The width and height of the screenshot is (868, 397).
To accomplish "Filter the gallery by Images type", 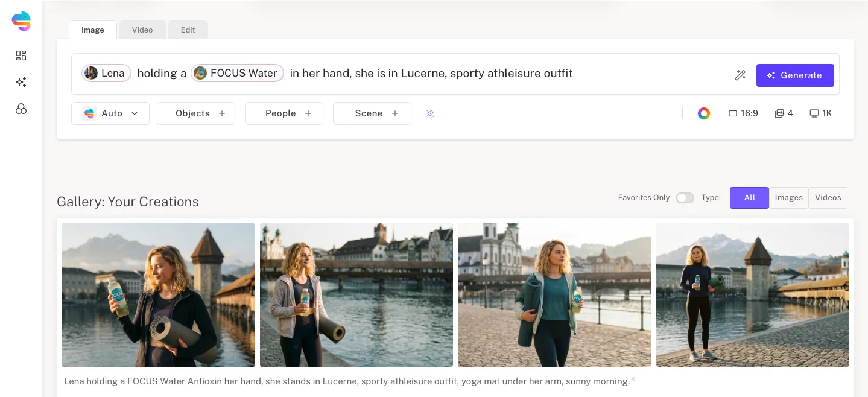I will click(788, 198).
